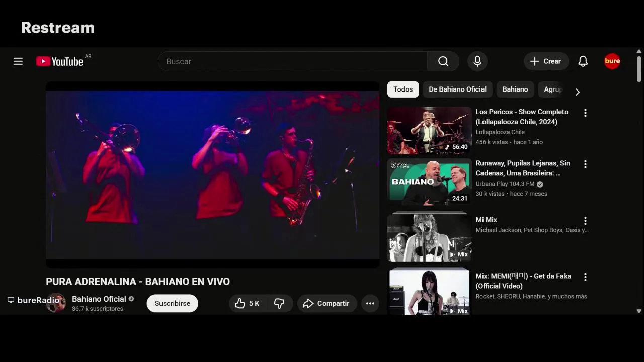
Task: Open the Mi Mix thumbnail
Action: click(x=429, y=237)
